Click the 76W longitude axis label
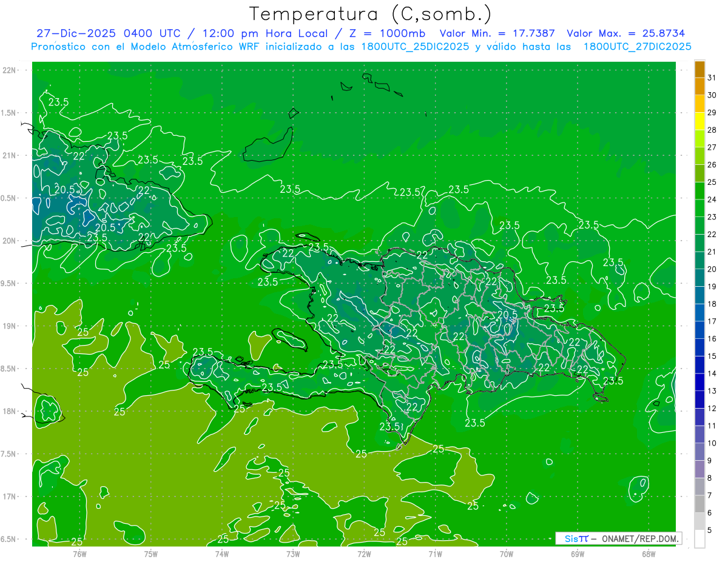Screen dimensions: 728x562 (79, 554)
